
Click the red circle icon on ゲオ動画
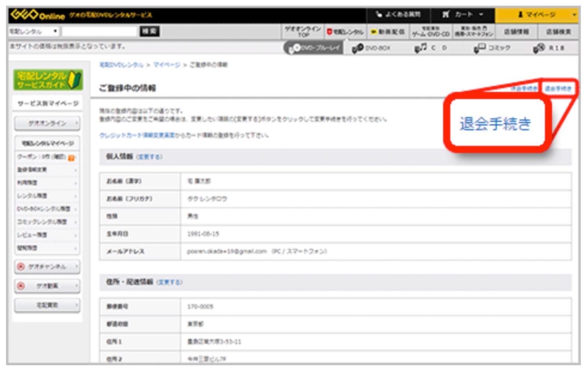point(21,286)
